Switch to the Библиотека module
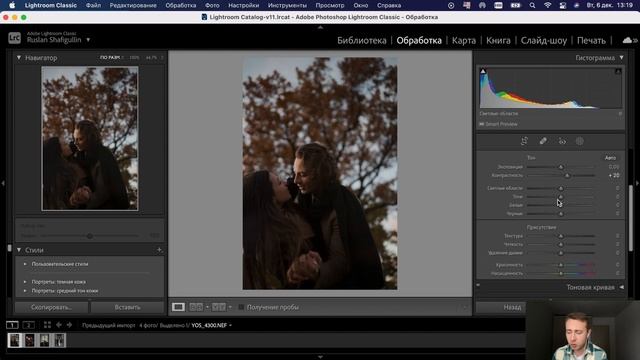Viewport: 640px width, 360px height. [x=361, y=40]
